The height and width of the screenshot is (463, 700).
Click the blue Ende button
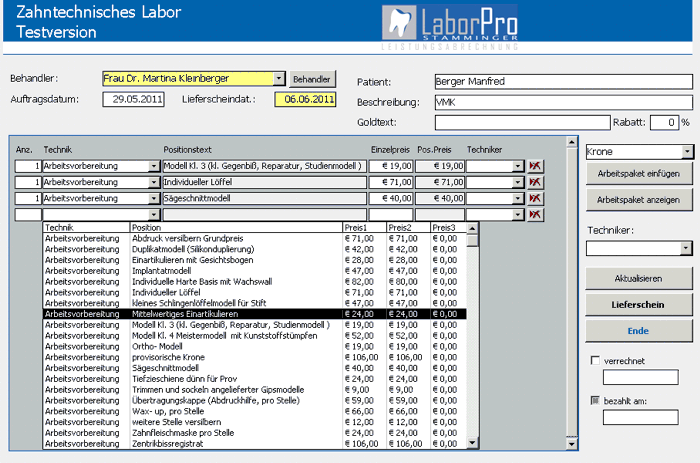click(638, 330)
